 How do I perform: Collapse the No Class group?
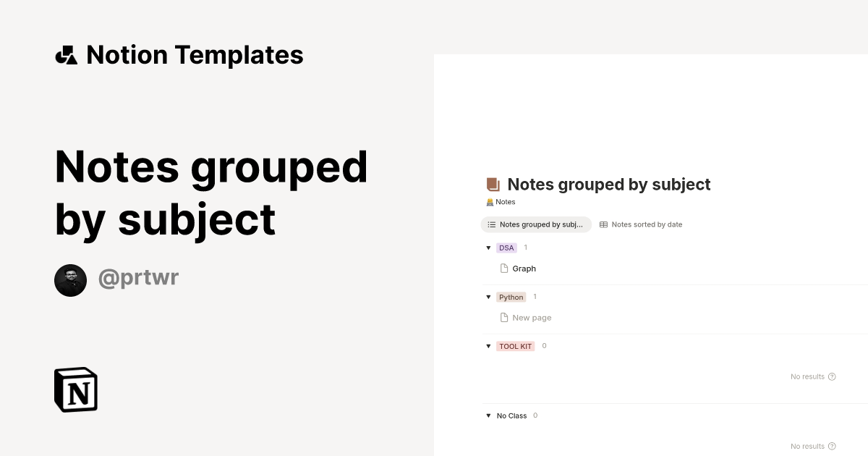tap(489, 415)
